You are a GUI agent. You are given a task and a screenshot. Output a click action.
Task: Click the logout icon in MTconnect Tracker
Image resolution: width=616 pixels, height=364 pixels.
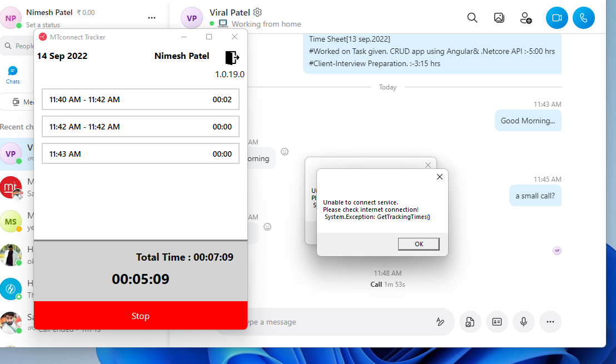click(232, 58)
